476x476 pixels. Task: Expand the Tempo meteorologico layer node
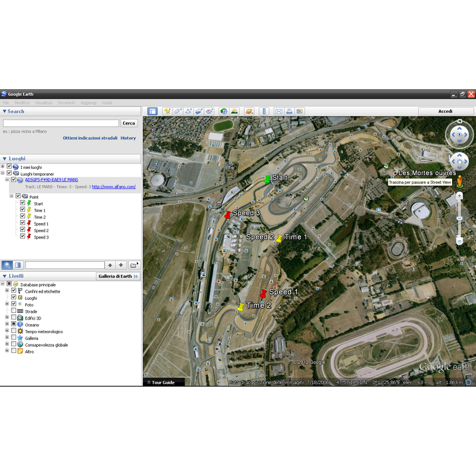(7, 330)
